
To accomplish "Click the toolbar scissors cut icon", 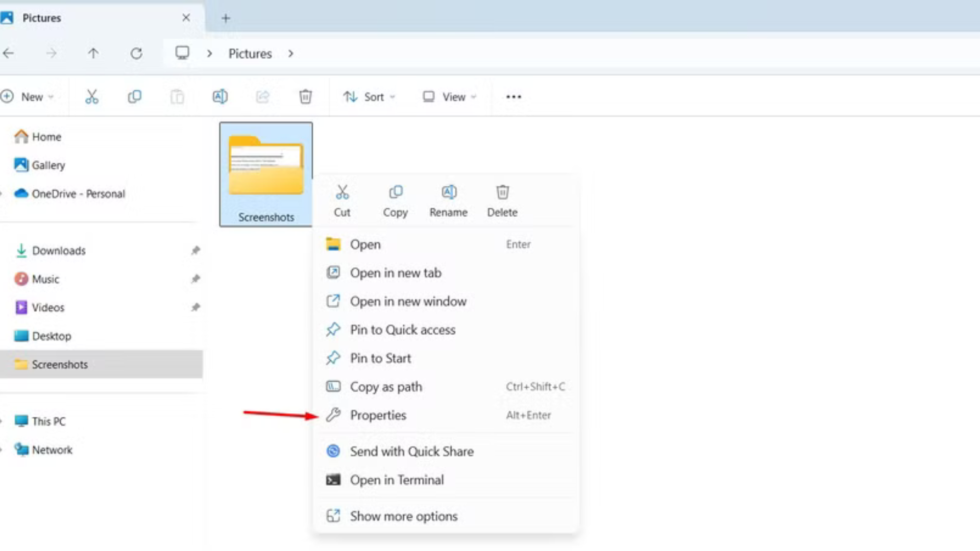I will tap(92, 97).
